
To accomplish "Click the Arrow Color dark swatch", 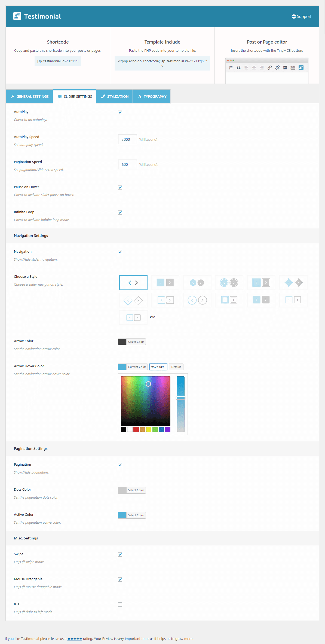I will (122, 342).
